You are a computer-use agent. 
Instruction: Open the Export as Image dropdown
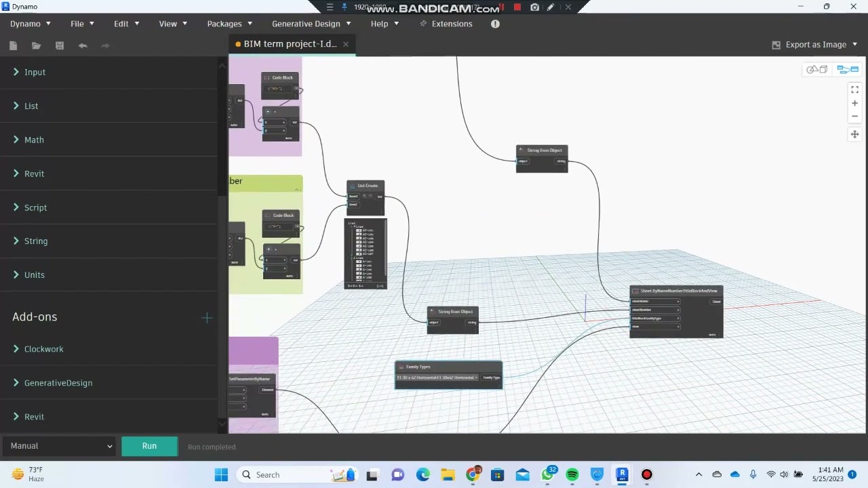(x=814, y=45)
